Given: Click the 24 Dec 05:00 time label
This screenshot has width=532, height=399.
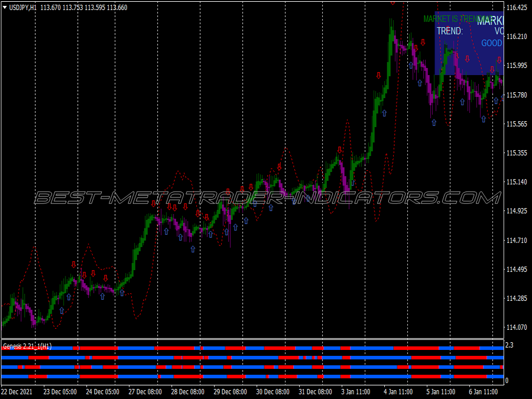Looking at the screenshot, I should [102, 392].
